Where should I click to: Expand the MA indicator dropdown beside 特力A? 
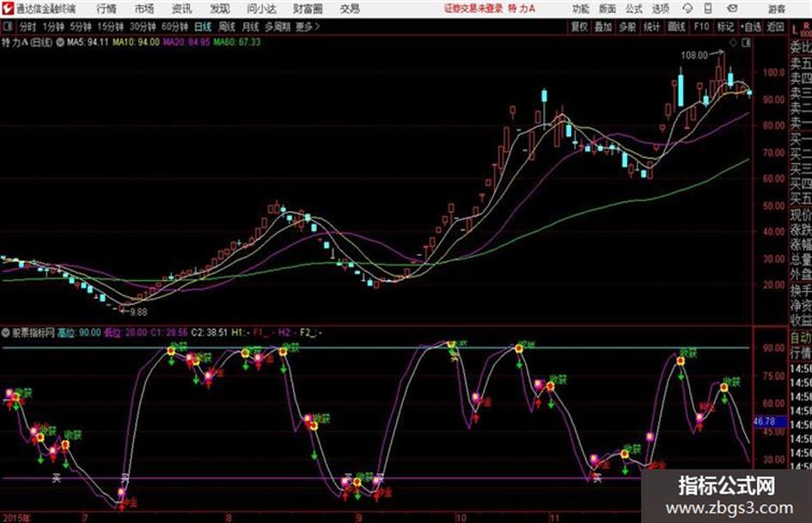pos(60,42)
